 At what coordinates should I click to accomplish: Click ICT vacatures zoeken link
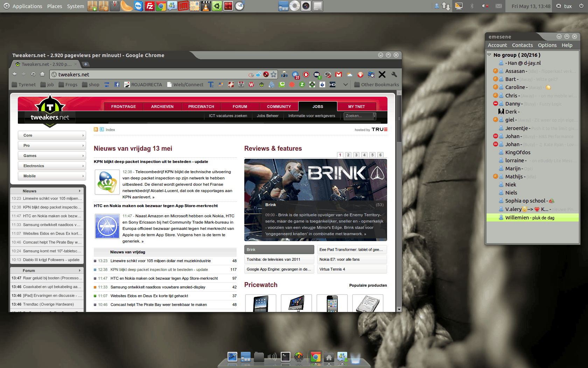click(228, 116)
